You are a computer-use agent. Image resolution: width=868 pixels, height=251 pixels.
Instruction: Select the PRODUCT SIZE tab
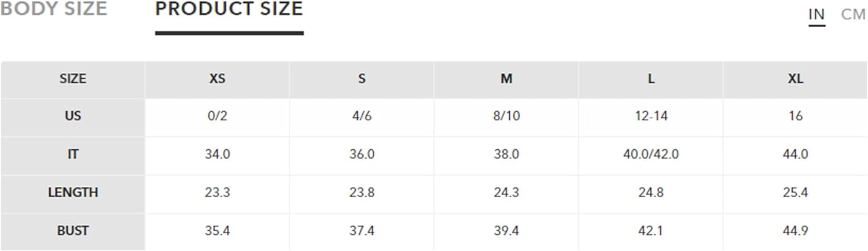coord(229,9)
